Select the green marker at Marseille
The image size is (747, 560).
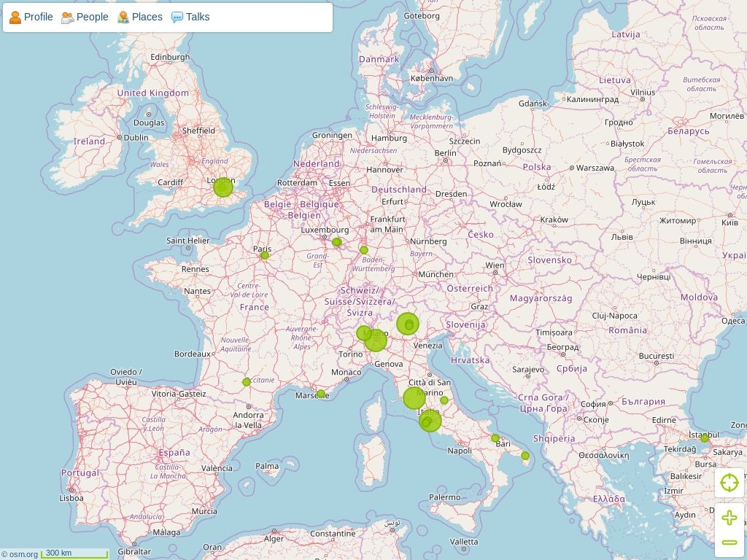pos(321,394)
